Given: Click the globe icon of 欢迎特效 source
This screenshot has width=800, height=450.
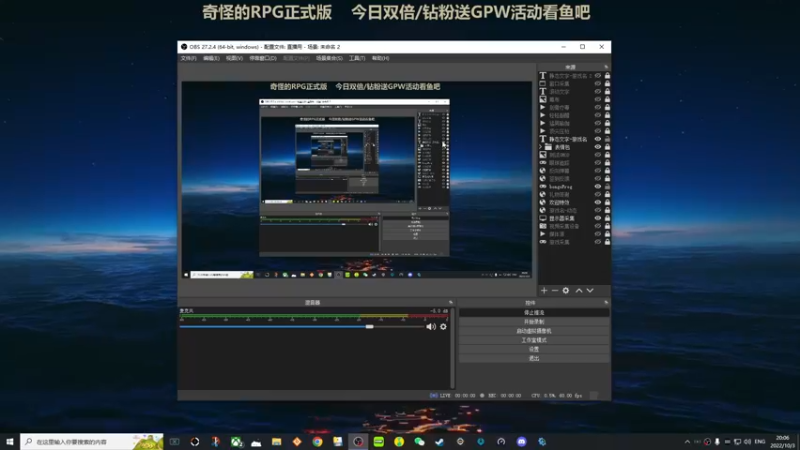Looking at the screenshot, I should click(543, 202).
